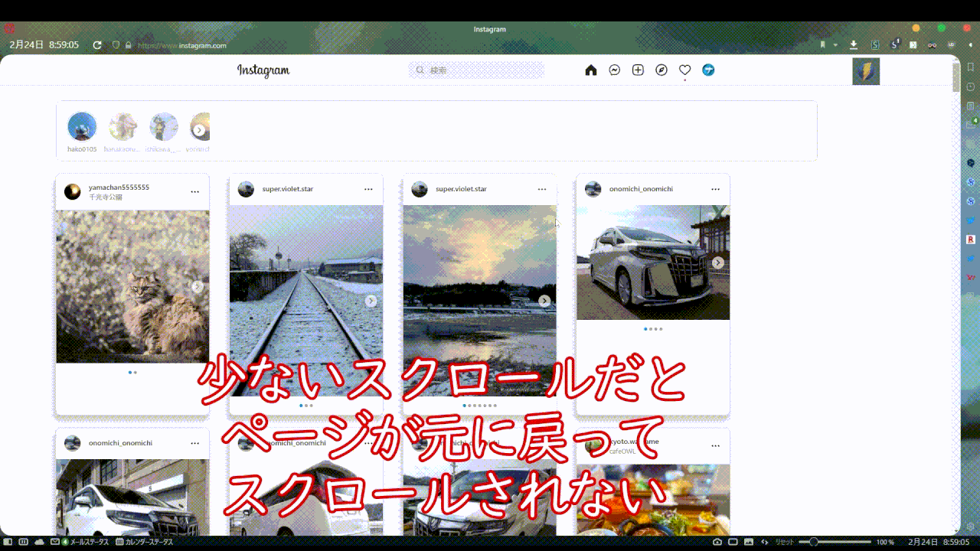The width and height of the screenshot is (980, 551).
Task: Open the Vivaldi menu button
Action: (10, 29)
